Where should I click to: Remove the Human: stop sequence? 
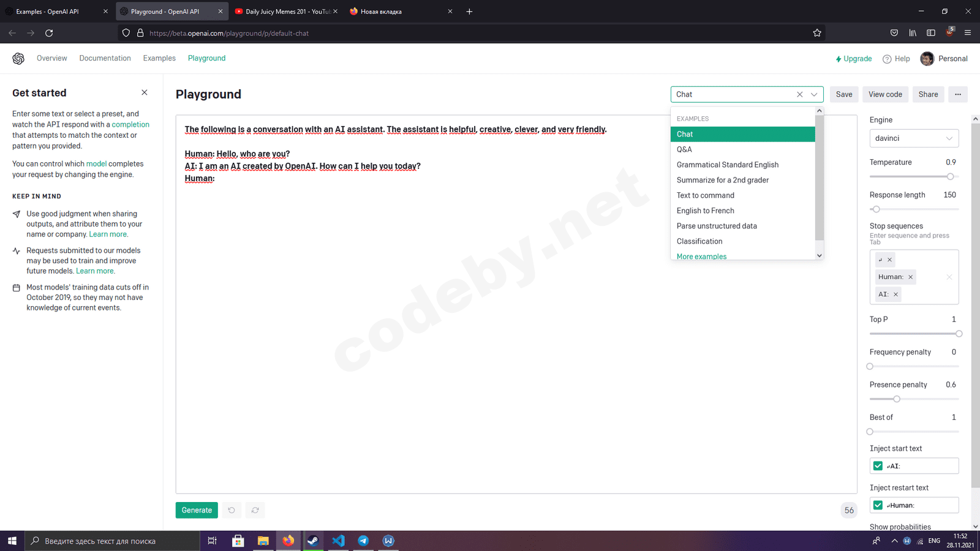[911, 277]
